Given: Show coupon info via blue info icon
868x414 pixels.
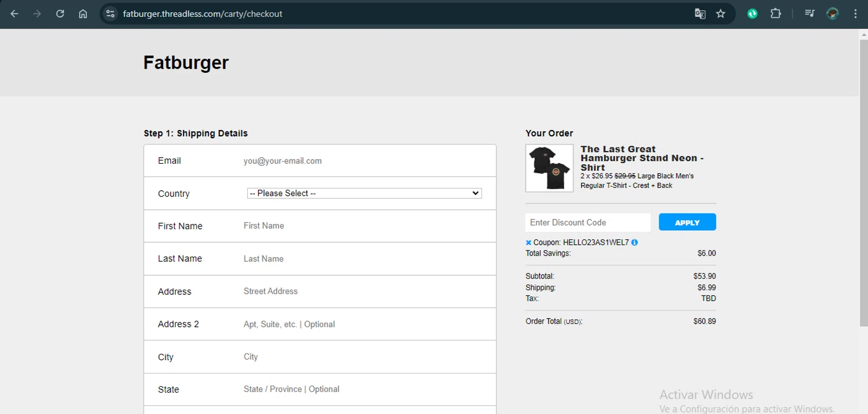Looking at the screenshot, I should 635,243.
